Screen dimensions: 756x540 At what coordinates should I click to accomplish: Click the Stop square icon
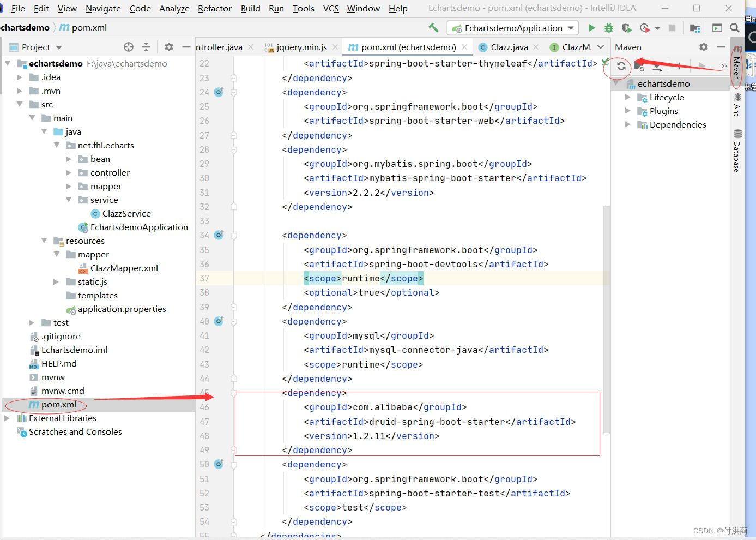pos(672,28)
